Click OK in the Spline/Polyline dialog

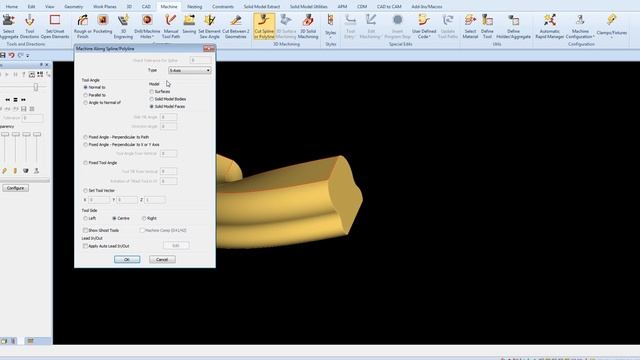point(127,260)
